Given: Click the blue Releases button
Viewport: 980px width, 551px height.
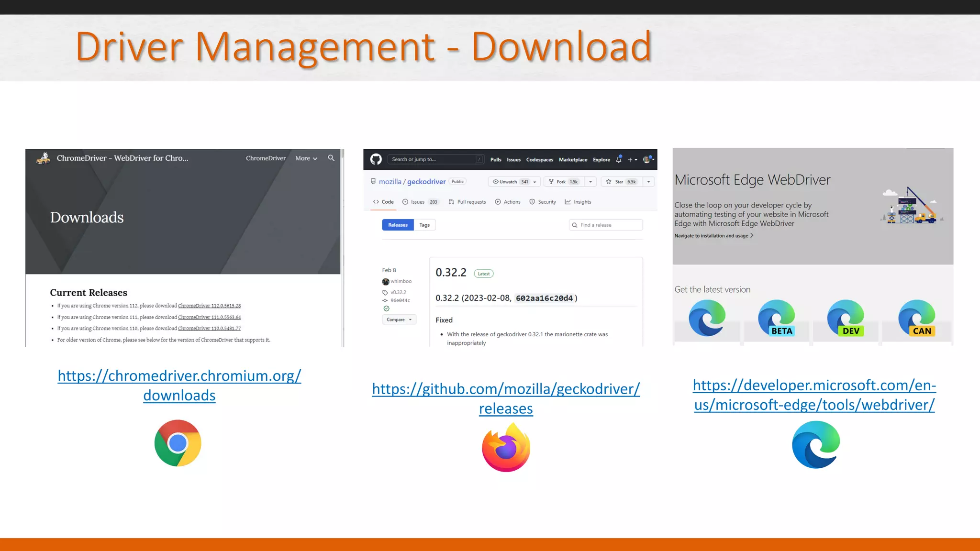Looking at the screenshot, I should (x=398, y=225).
